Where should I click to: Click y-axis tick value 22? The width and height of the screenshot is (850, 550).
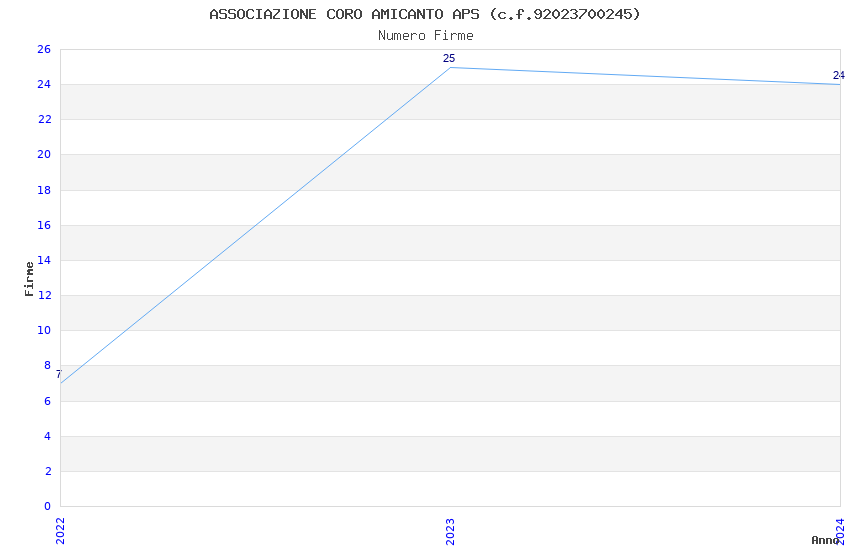[x=44, y=119]
